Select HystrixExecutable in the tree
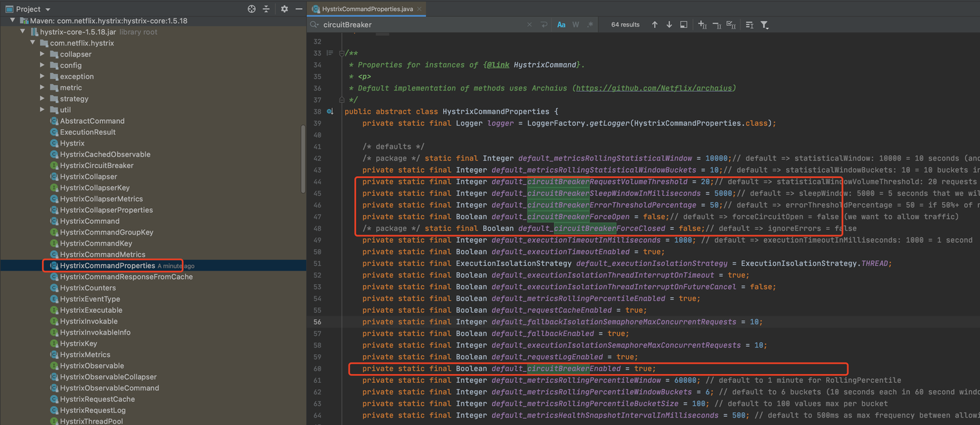The image size is (980, 425). (x=91, y=310)
